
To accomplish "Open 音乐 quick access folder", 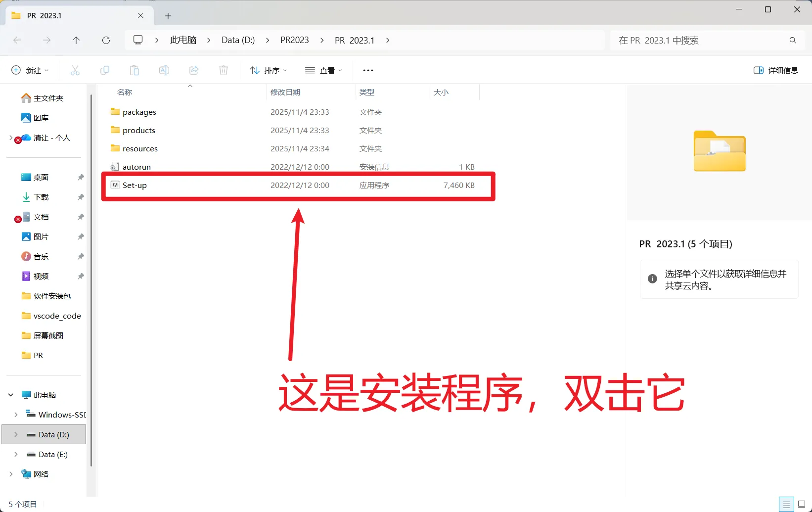I will [35, 256].
